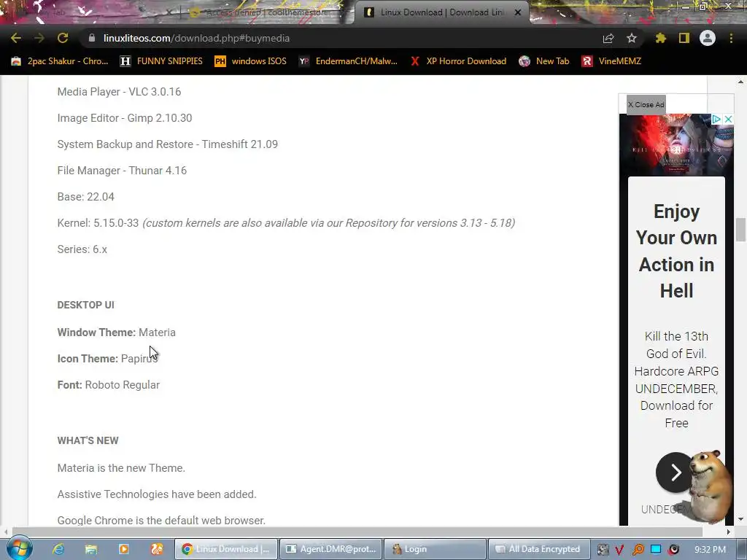Screen dimensions: 747x560
Task: View site info via padlock icon
Action: coord(92,38)
